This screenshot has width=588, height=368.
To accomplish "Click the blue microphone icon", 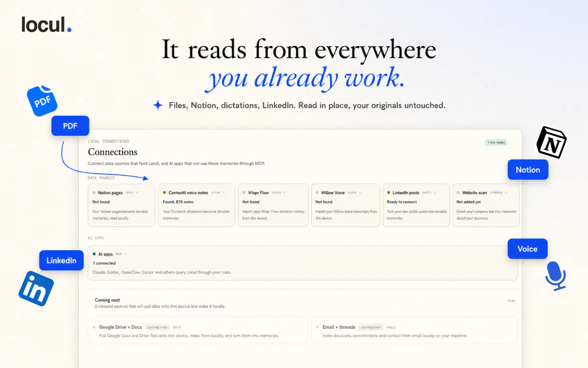I will pos(556,276).
